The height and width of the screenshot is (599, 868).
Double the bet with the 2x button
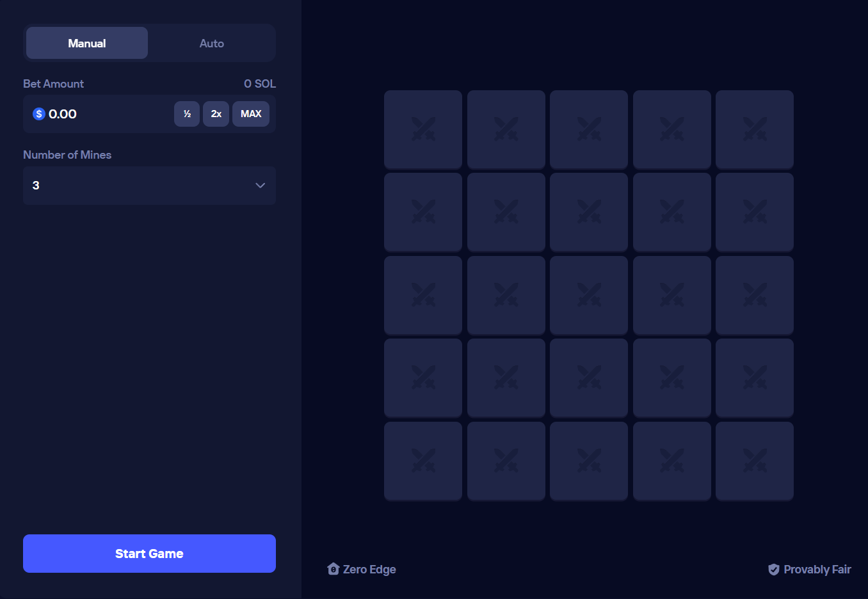[216, 113]
